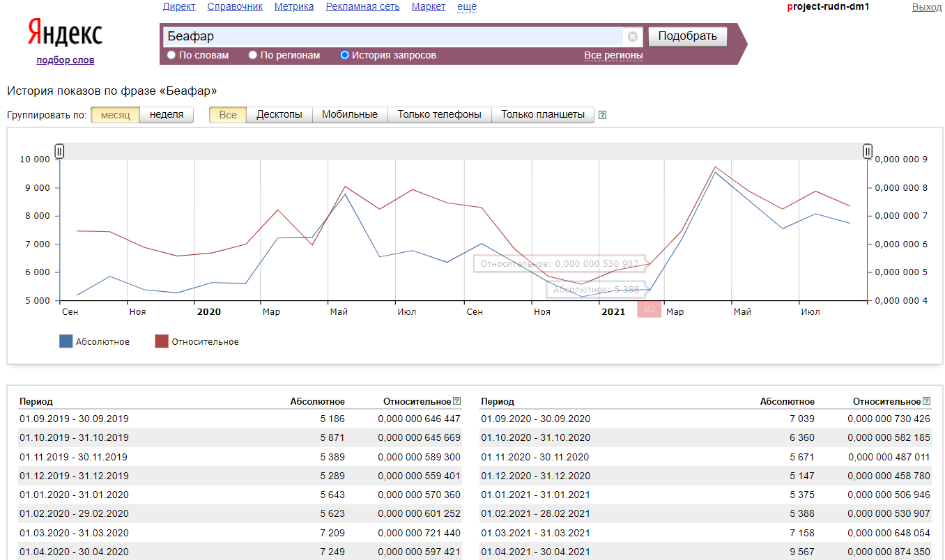Click the row 01.04.2021 - 30.04.2021

[x=706, y=552]
